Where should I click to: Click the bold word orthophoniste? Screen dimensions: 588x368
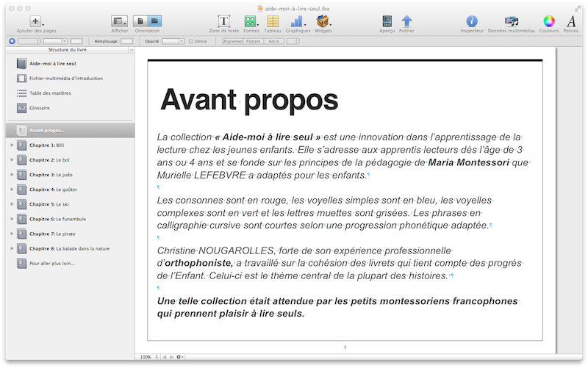[198, 263]
